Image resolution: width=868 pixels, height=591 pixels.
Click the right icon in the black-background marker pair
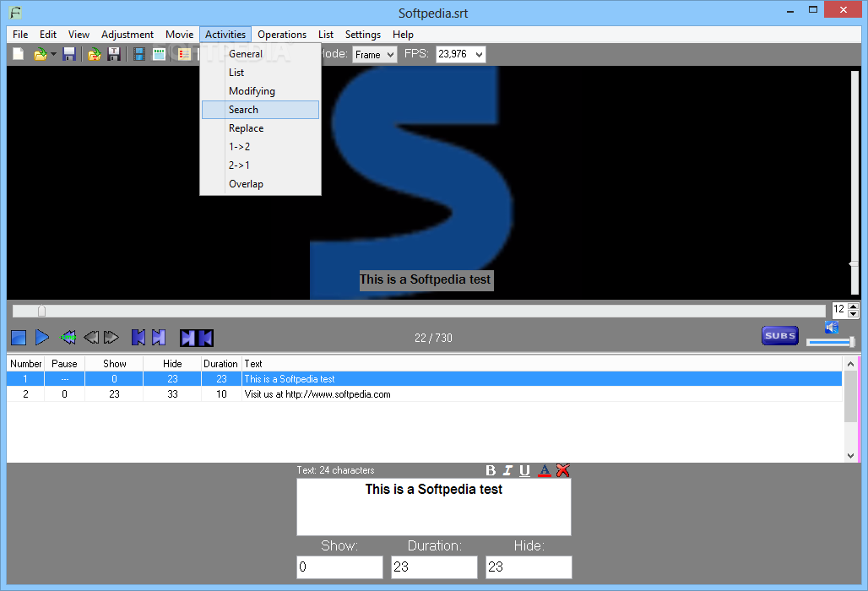205,338
